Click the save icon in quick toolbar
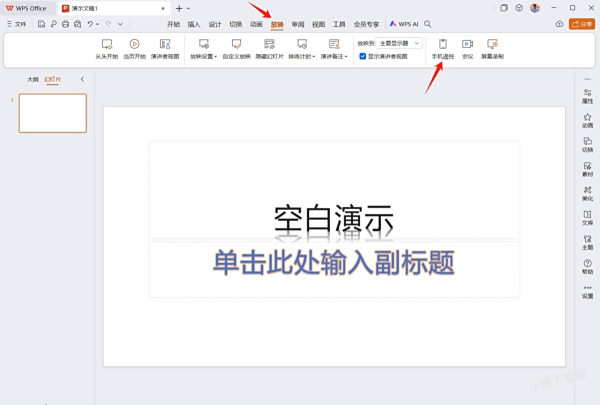The image size is (600, 405). click(41, 24)
